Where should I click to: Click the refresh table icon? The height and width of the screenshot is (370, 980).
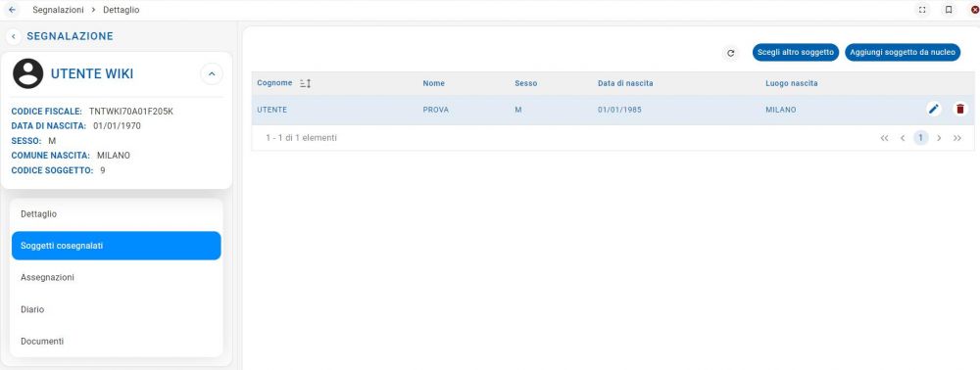pos(730,53)
